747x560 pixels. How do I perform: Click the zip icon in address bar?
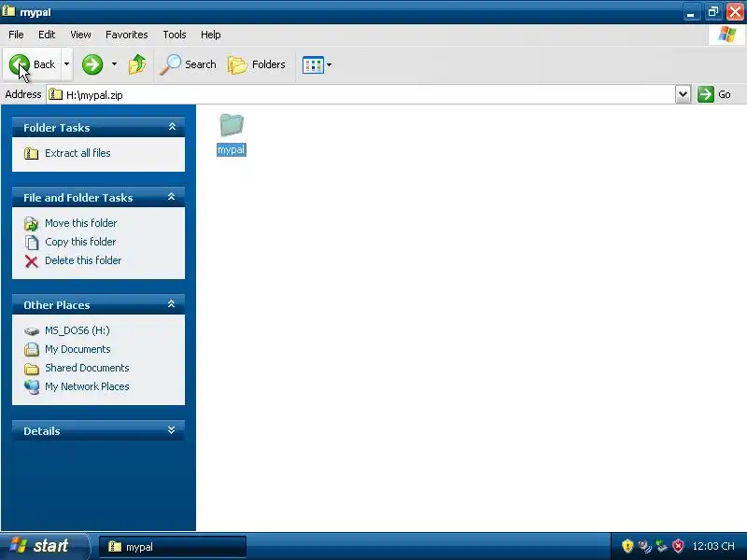coord(56,94)
